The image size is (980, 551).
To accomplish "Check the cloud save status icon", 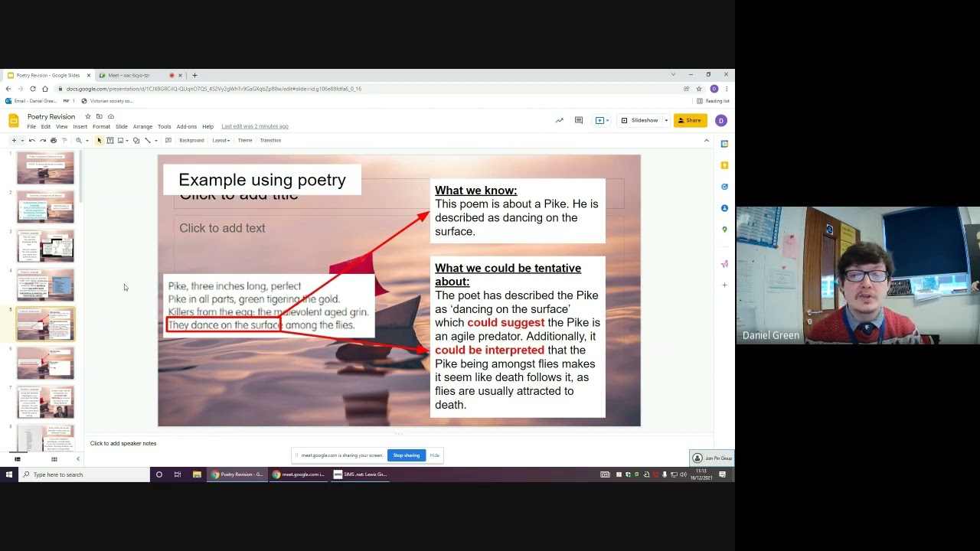I will pos(111,116).
